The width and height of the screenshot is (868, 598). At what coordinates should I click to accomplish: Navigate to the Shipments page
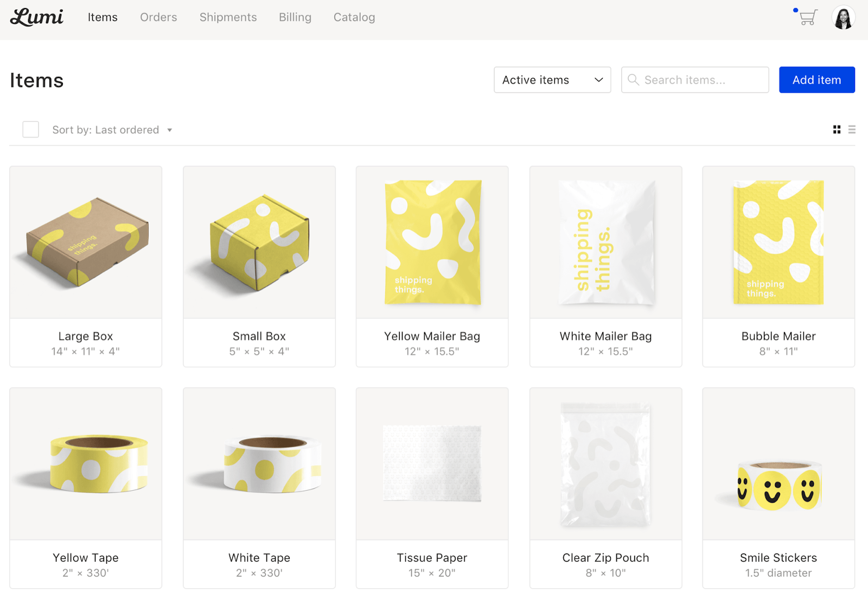(x=228, y=17)
